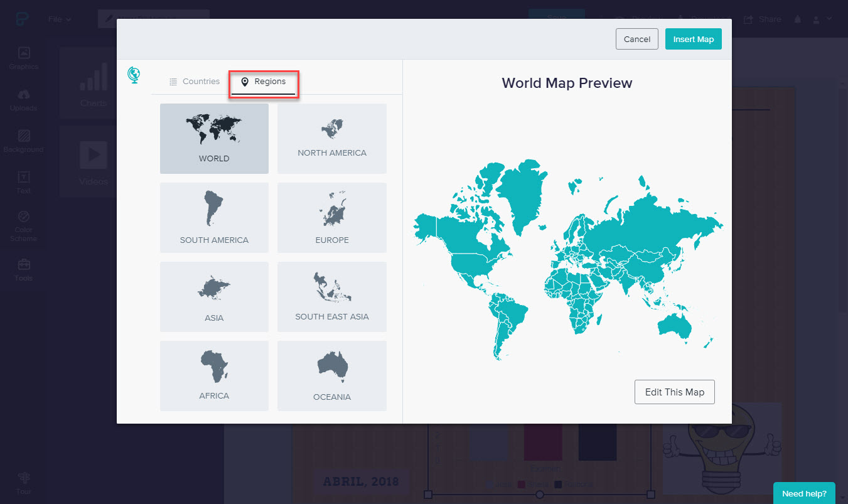Choose the South East Asia tile

click(x=332, y=297)
